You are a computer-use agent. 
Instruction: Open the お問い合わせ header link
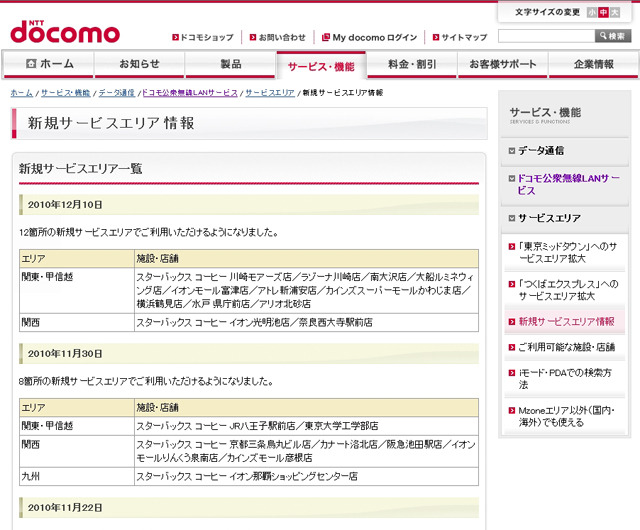click(282, 37)
